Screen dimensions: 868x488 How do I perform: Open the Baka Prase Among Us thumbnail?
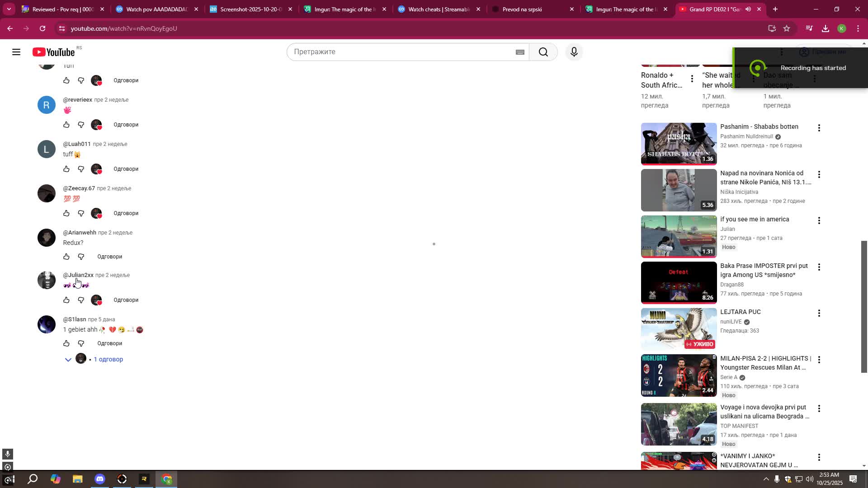[678, 282]
